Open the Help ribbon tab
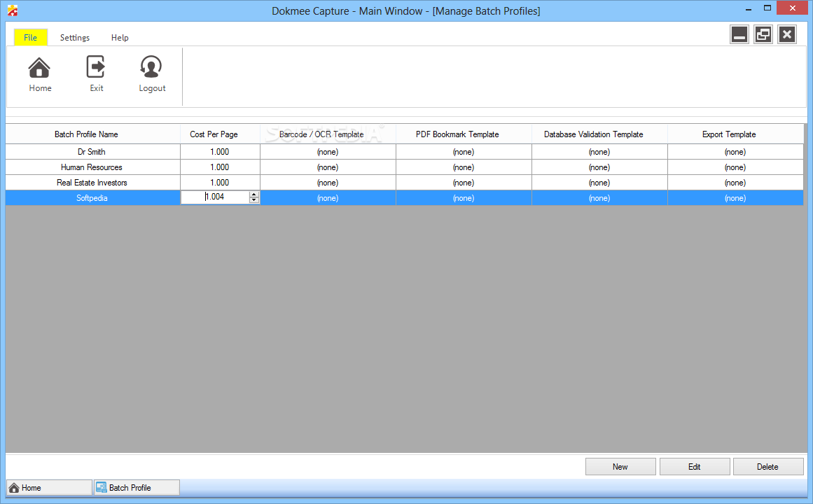The image size is (813, 504). click(120, 37)
